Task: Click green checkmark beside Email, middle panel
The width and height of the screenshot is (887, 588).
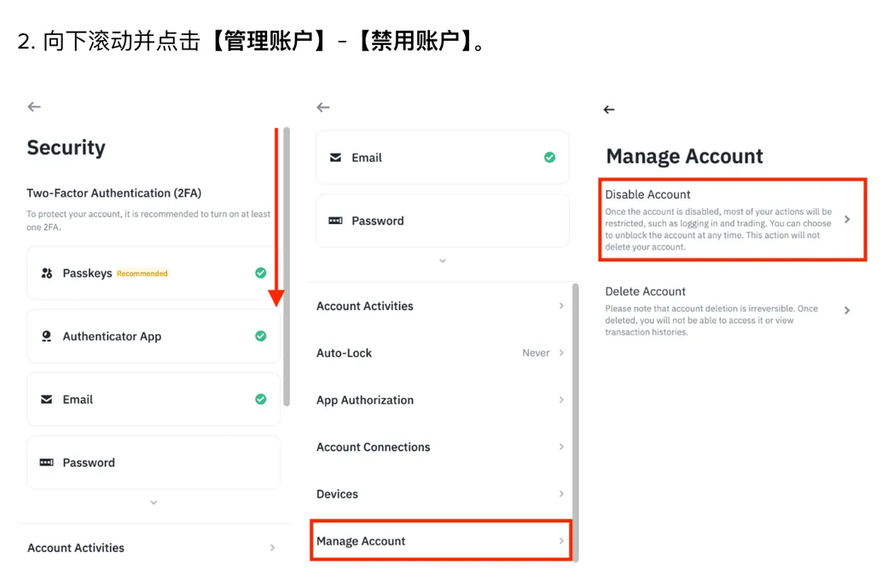Action: point(550,157)
